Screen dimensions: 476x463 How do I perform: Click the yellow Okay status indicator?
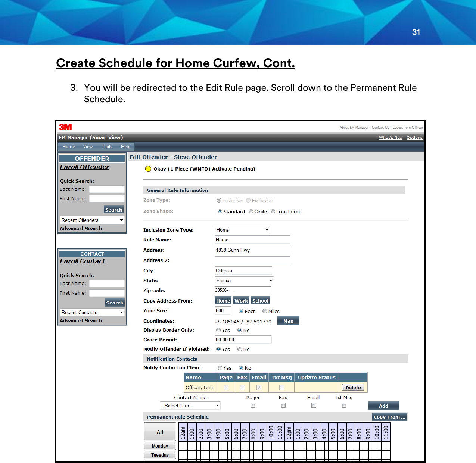tap(148, 169)
